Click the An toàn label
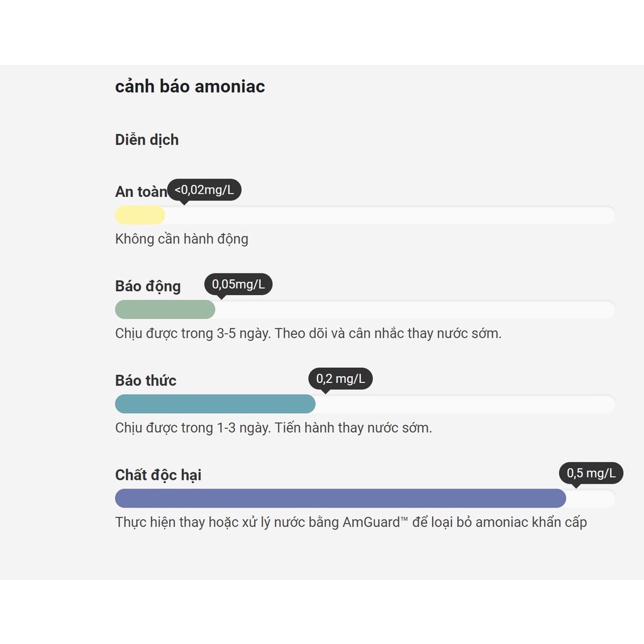The width and height of the screenshot is (644, 644). pos(141,192)
